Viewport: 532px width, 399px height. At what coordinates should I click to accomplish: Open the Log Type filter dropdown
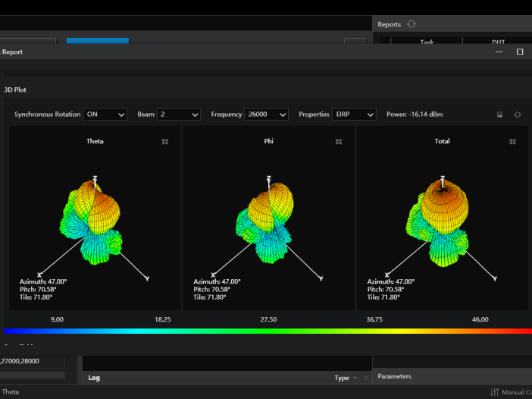pos(346,378)
